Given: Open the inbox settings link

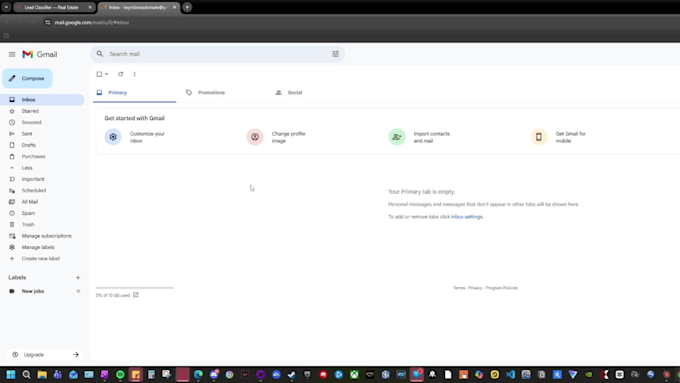Looking at the screenshot, I should click(467, 217).
